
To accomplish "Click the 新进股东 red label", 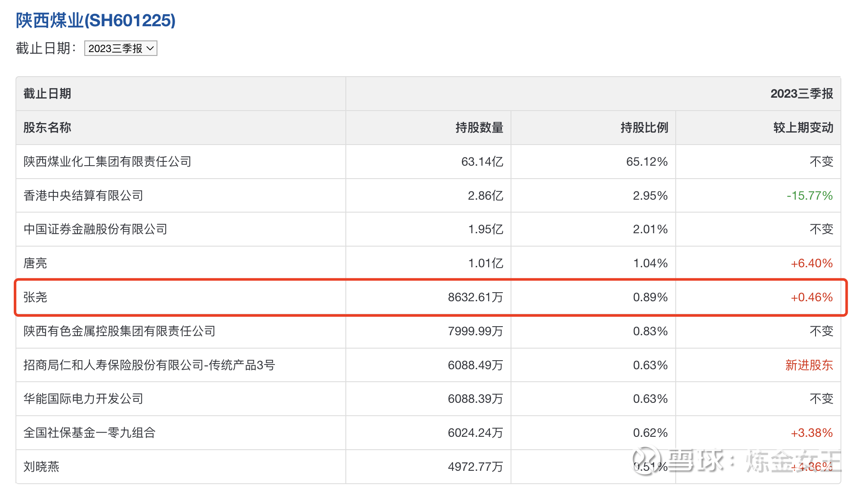I will (809, 365).
